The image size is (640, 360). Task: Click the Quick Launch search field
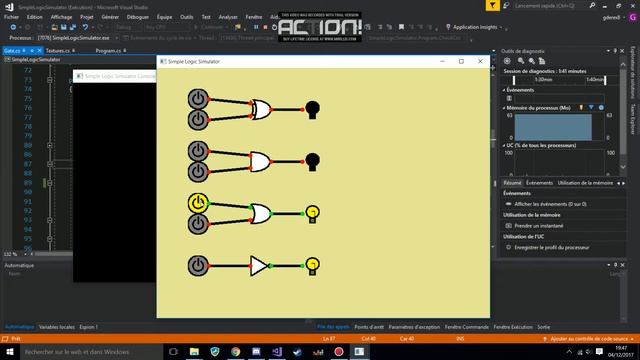[x=549, y=6]
